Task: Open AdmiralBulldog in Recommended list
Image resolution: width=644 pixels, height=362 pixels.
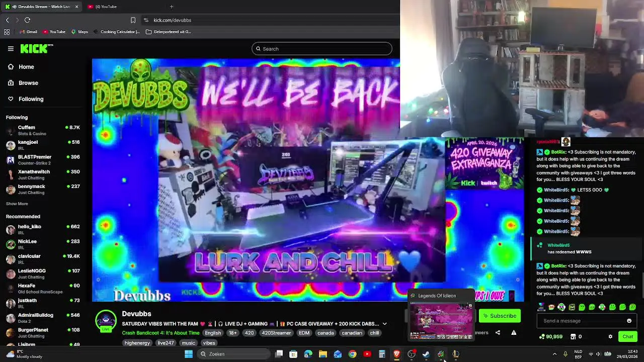Action: pos(43,318)
